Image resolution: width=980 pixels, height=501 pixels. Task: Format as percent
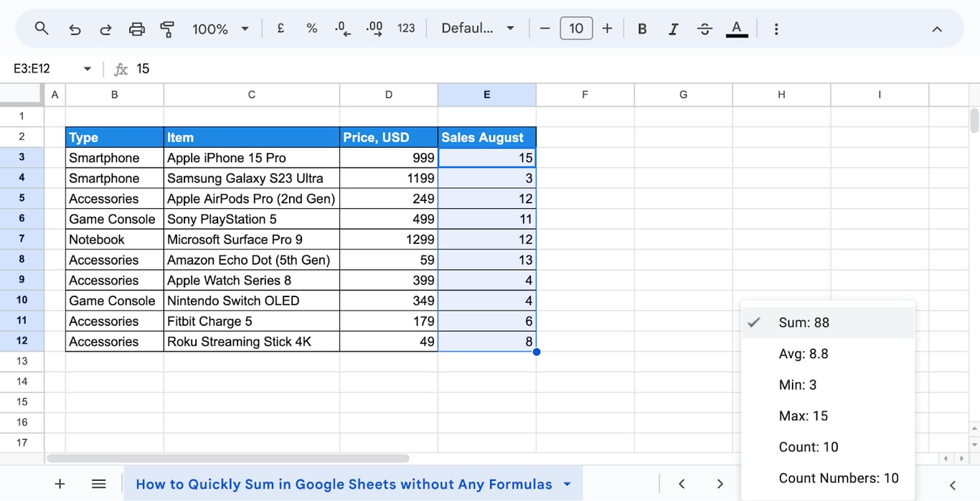[311, 29]
